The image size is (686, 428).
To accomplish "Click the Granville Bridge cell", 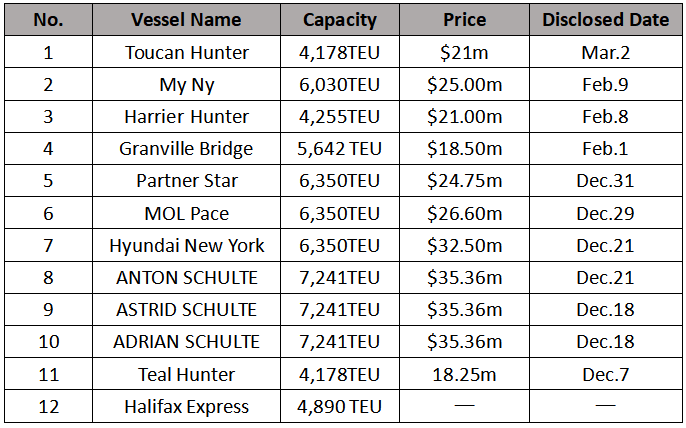I will pyautogui.click(x=186, y=149).
